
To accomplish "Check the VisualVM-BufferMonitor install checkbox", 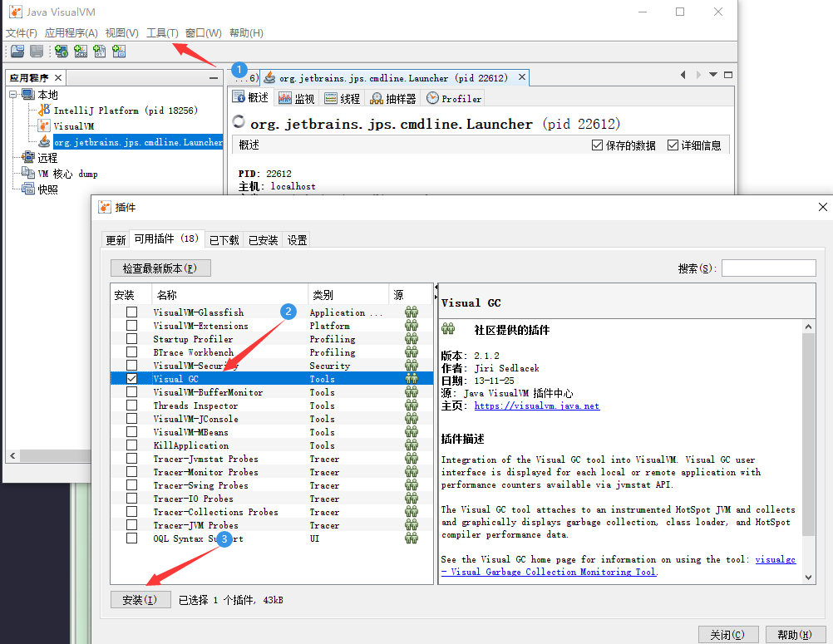I will (131, 392).
